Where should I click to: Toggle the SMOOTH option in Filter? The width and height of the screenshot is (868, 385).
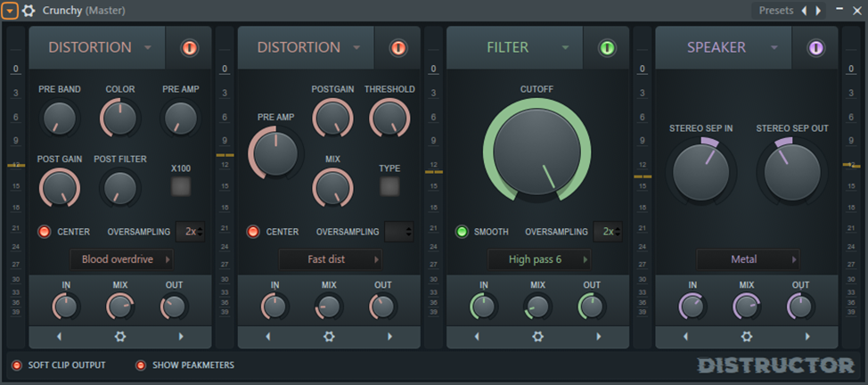click(x=461, y=232)
